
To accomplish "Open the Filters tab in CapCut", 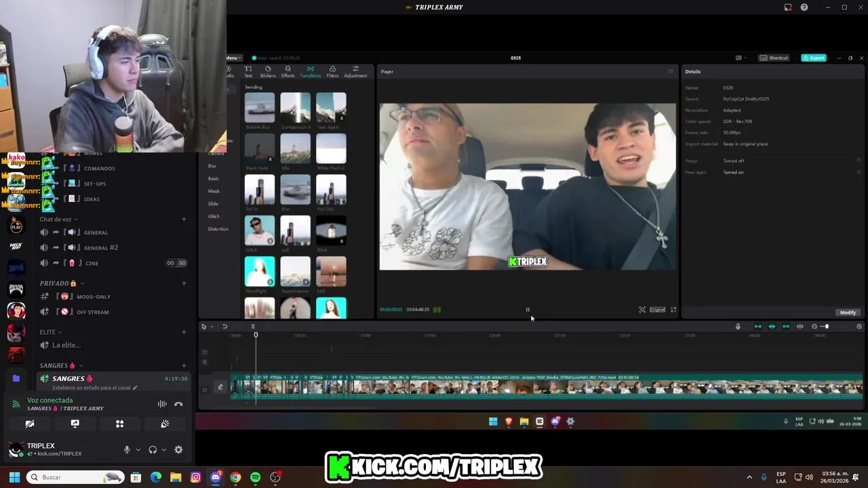I will (332, 71).
